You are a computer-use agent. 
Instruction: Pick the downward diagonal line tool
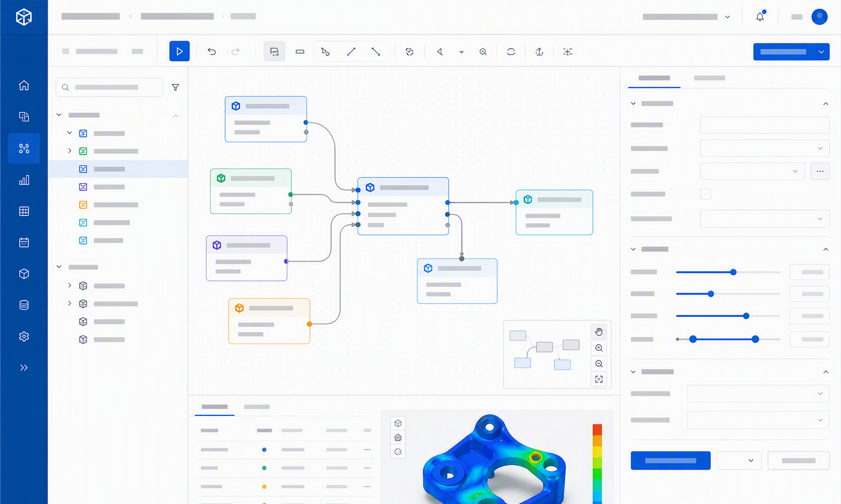(376, 51)
